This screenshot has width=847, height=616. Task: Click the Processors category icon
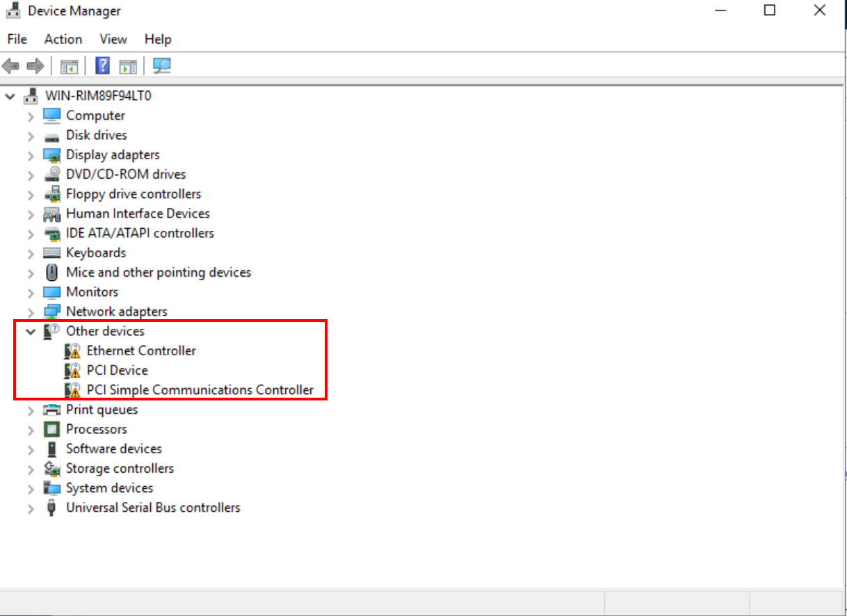[x=52, y=429]
